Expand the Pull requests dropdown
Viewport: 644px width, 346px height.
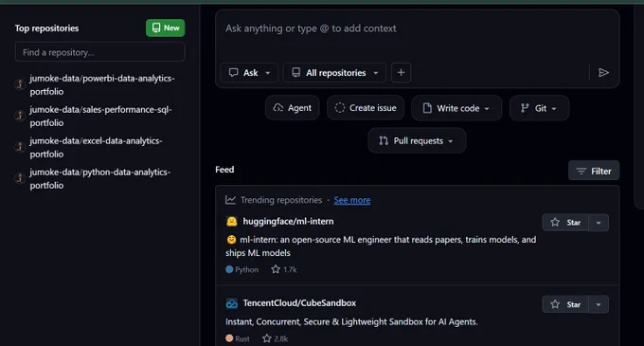coord(417,140)
